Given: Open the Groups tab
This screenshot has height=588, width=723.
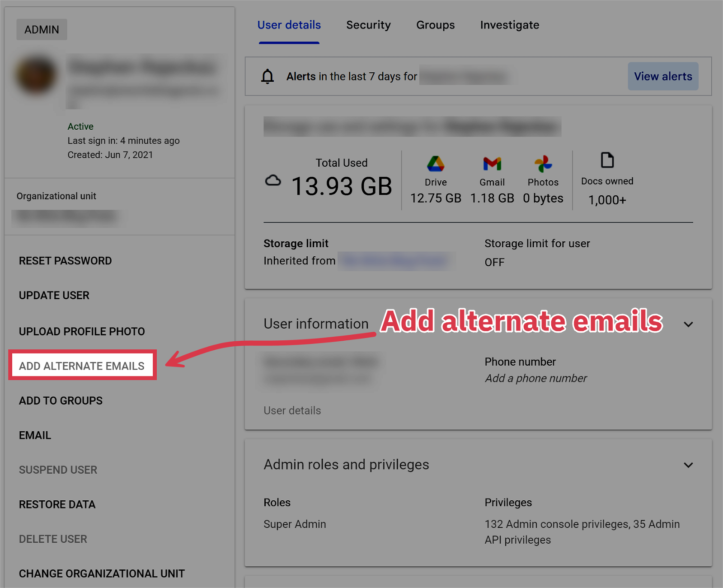Looking at the screenshot, I should pos(435,25).
